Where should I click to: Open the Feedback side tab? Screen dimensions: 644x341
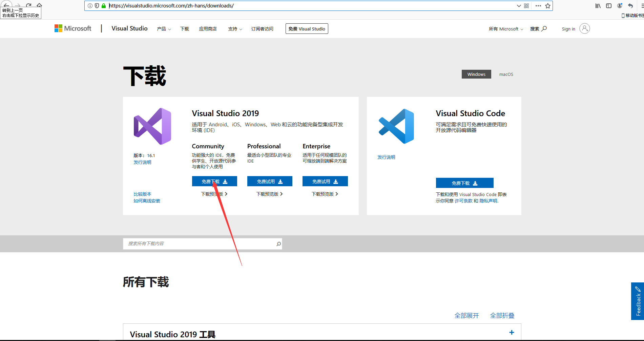click(x=638, y=301)
